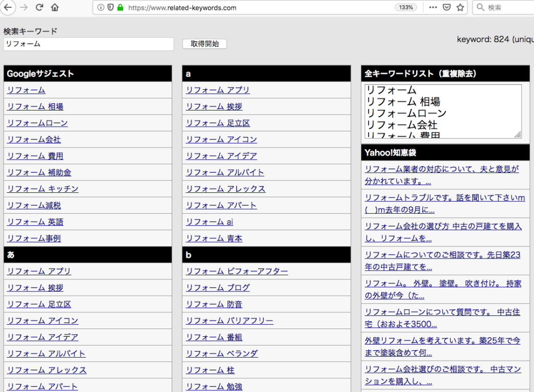Click the 検索キーワード input containing リフォーム
The image size is (534, 392).
89,44
